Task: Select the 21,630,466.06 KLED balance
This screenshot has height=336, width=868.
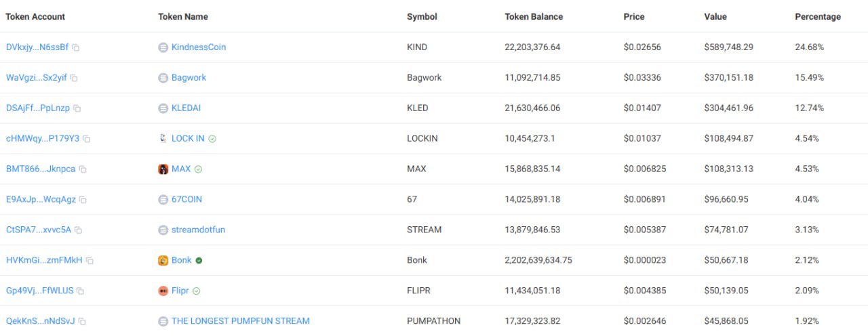Action: (x=533, y=108)
